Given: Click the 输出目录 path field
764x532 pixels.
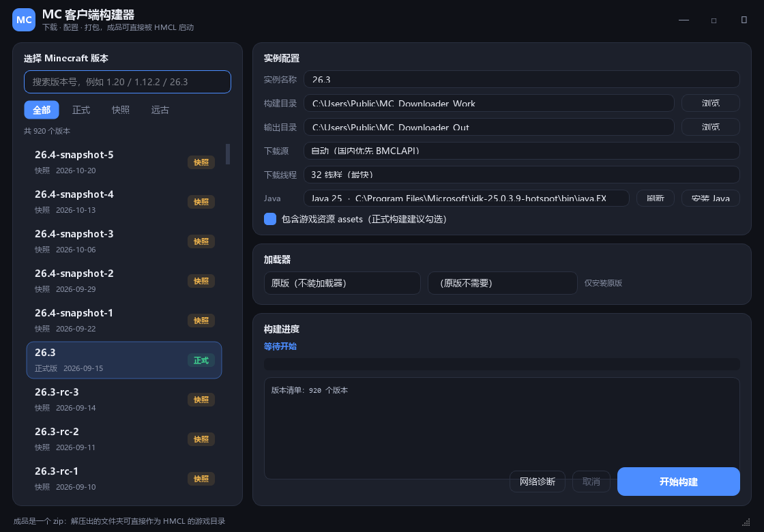Looking at the screenshot, I should 488,127.
